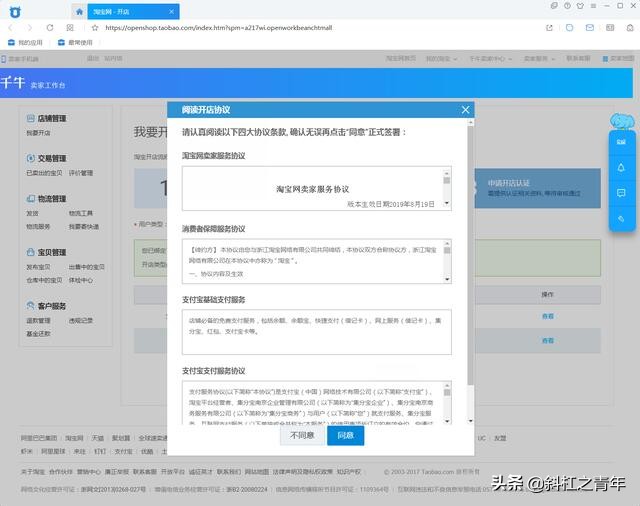This screenshot has width=640, height=506.
Task: Click the browser forward arrow
Action: pos(30,28)
